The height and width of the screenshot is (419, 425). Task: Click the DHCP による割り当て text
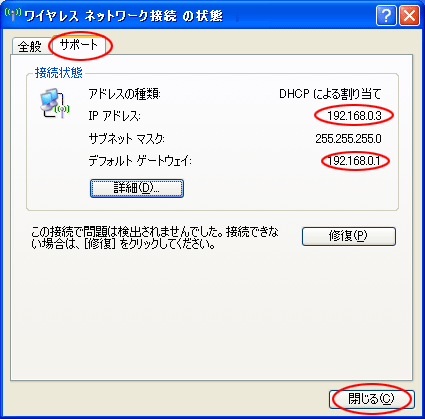[x=330, y=94]
